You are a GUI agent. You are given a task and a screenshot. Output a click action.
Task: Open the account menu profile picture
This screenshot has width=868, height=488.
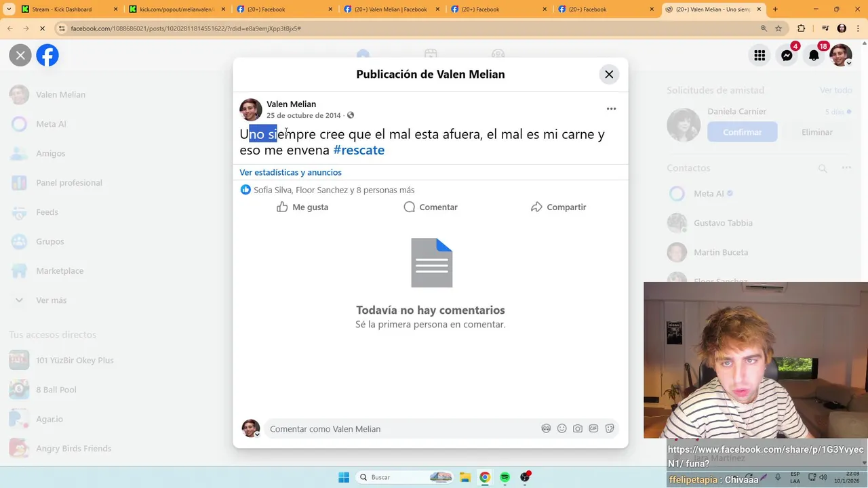(x=841, y=56)
